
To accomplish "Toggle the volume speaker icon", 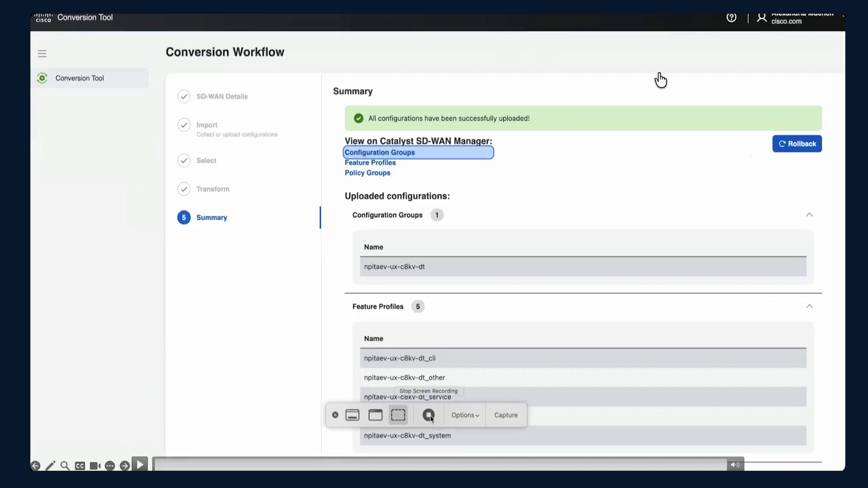I will (x=736, y=465).
